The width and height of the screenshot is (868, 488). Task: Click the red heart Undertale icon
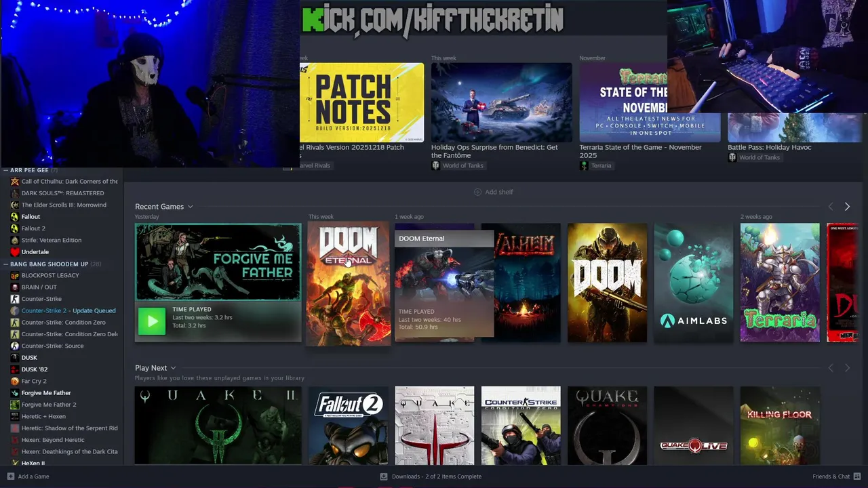(x=15, y=252)
